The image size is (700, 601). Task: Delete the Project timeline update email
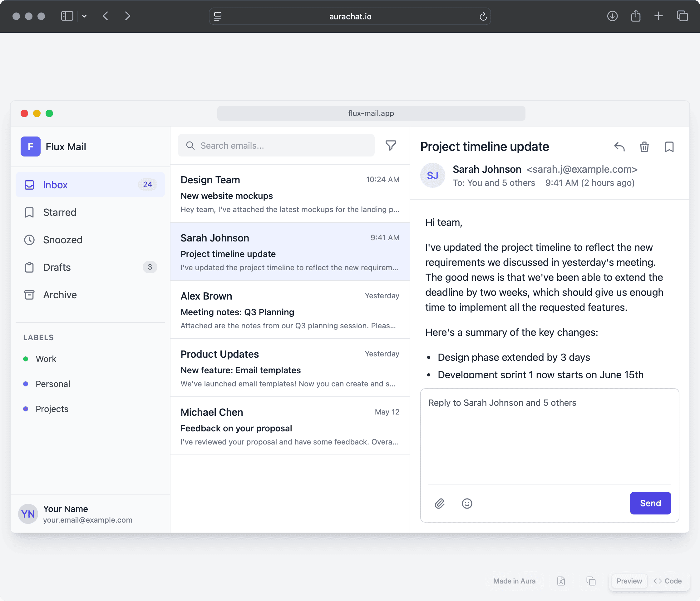tap(644, 147)
